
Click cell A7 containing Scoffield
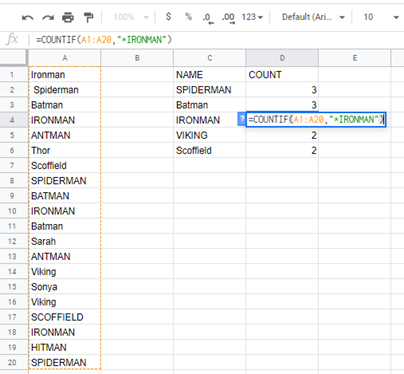click(65, 166)
